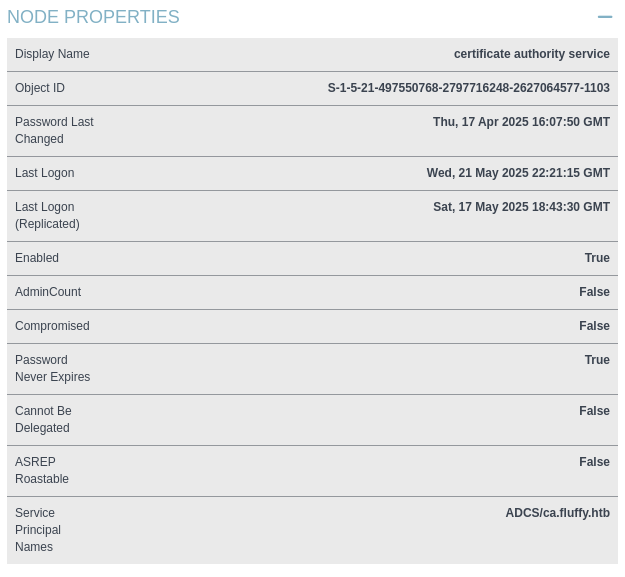
Task: Click the Last Logon (Replicated) timestamp
Action: (521, 207)
